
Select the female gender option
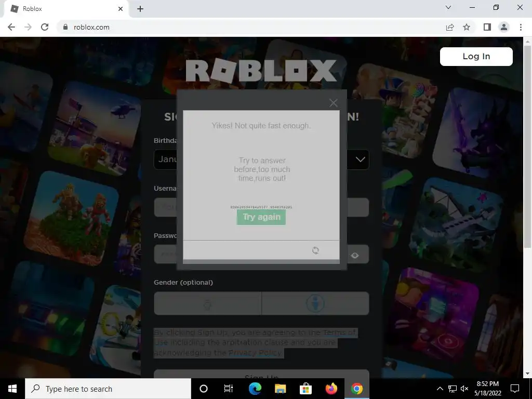click(x=208, y=303)
